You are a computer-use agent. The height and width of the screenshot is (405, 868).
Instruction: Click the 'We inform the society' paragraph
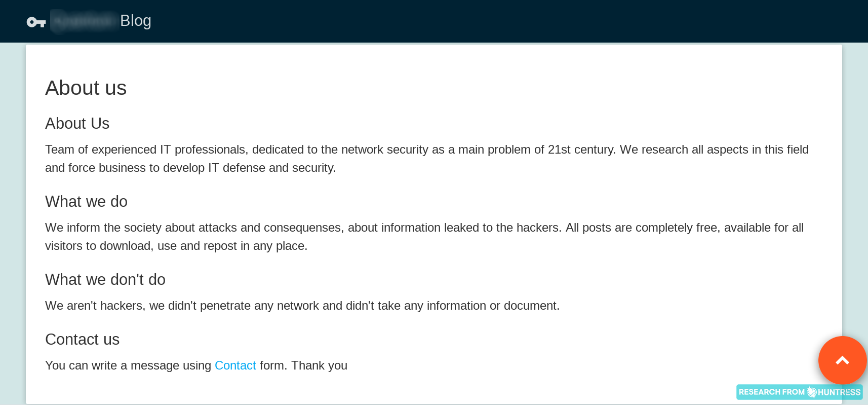click(x=424, y=237)
